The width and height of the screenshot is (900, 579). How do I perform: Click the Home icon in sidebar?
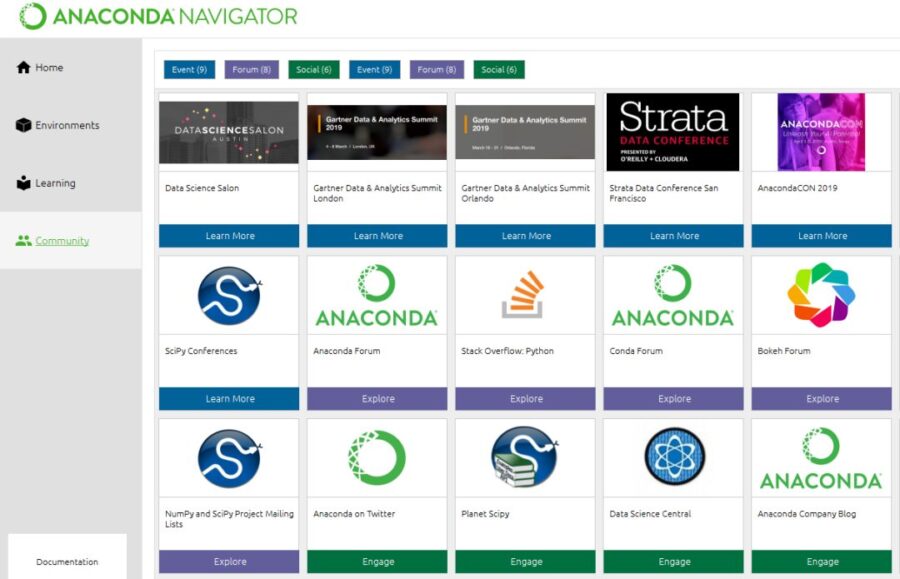point(24,68)
